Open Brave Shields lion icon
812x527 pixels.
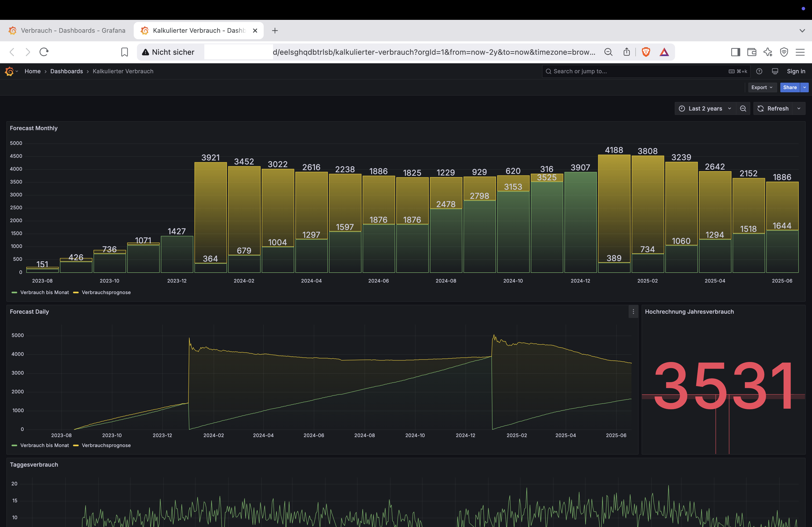point(646,52)
